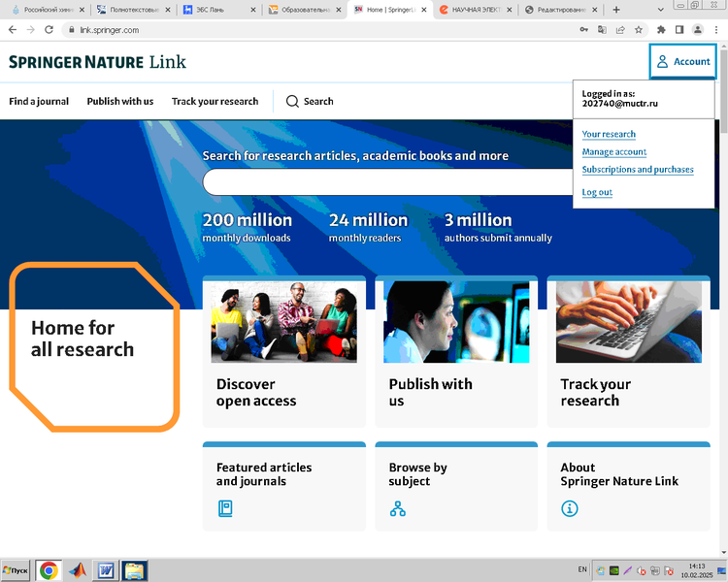Open MATLAB from the taskbar

click(x=78, y=570)
